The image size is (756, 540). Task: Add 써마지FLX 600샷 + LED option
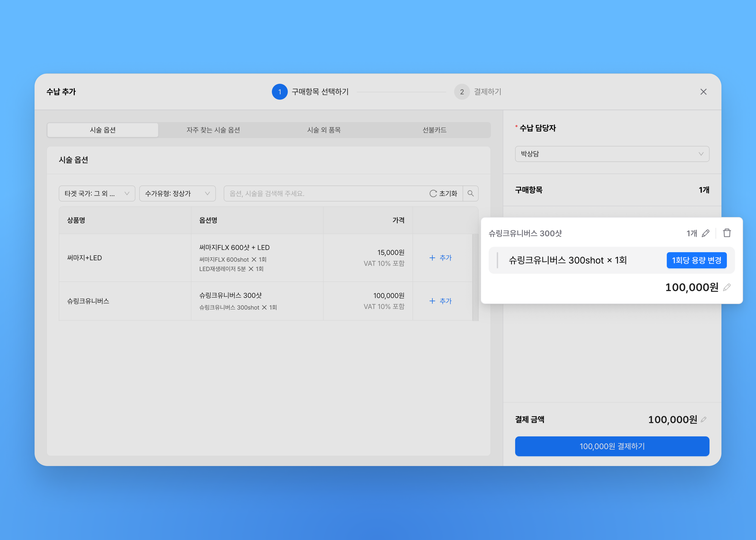[x=440, y=258]
